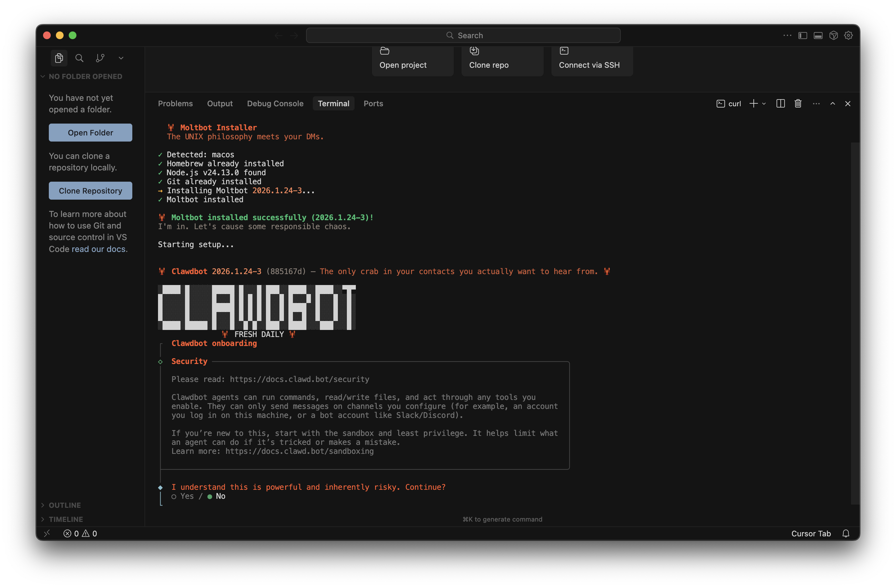Open errors and warnings status counter
896x588 pixels.
(x=80, y=533)
